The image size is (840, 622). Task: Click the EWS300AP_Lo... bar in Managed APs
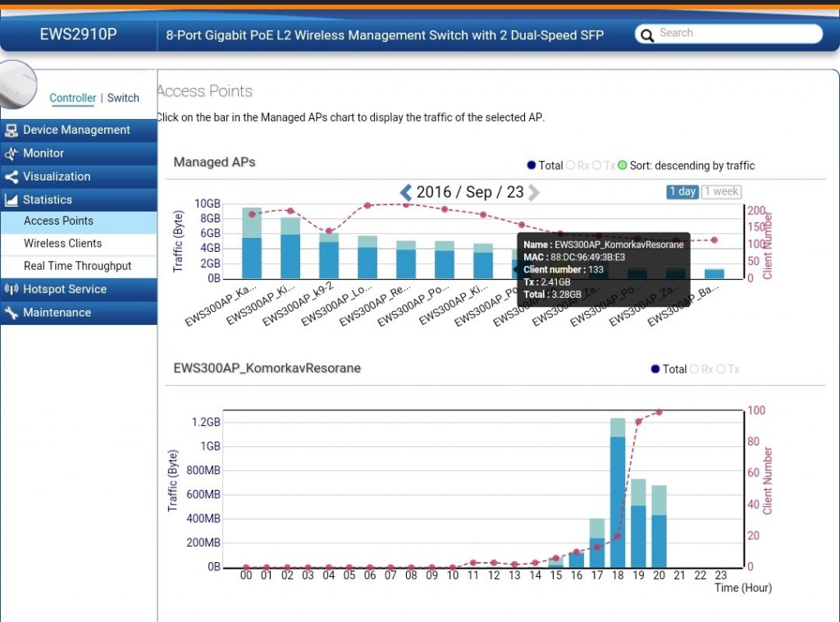point(367,257)
